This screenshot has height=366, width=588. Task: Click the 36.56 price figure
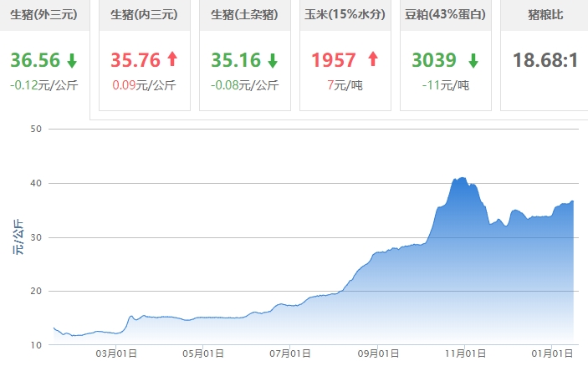[35, 60]
